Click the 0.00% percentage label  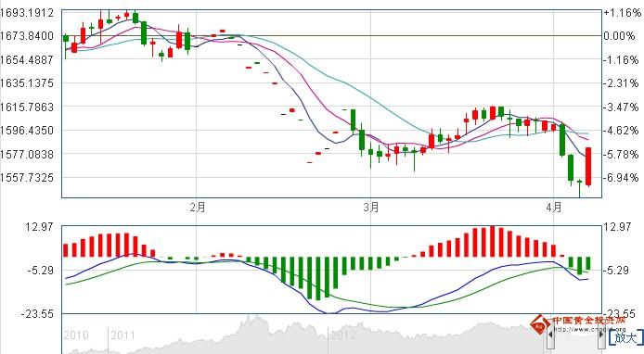619,36
